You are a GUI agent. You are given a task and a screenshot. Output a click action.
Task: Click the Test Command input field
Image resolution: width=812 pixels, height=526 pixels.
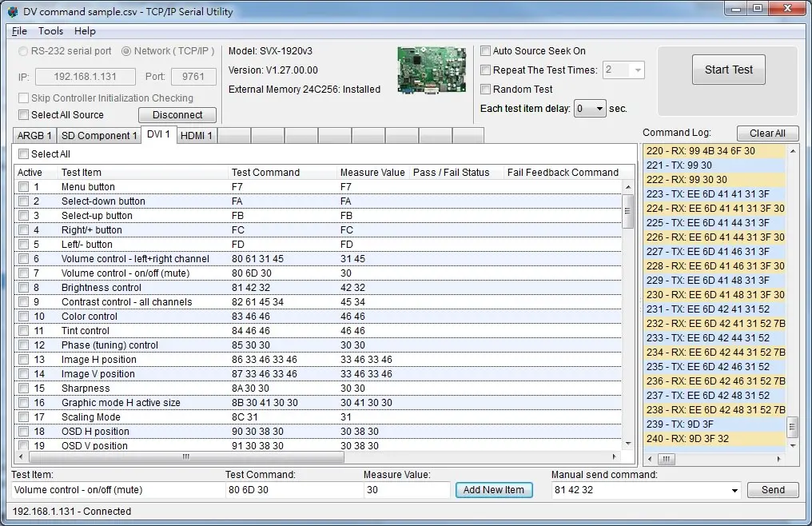294,490
